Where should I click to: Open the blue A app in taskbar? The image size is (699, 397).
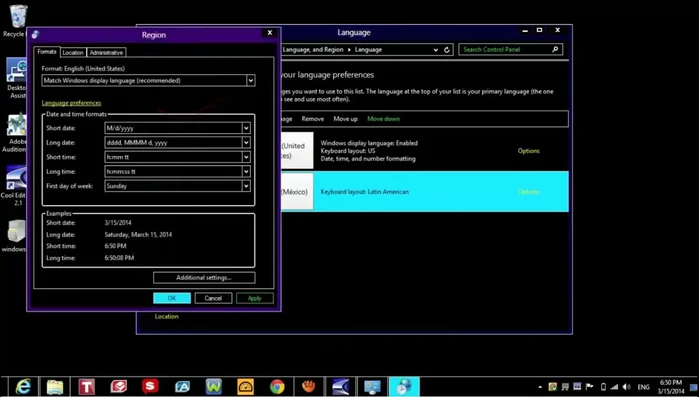[x=182, y=386]
